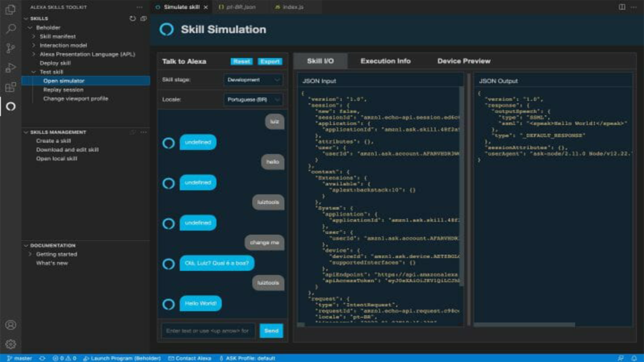Open the Extensions view
644x362 pixels.
(11, 87)
